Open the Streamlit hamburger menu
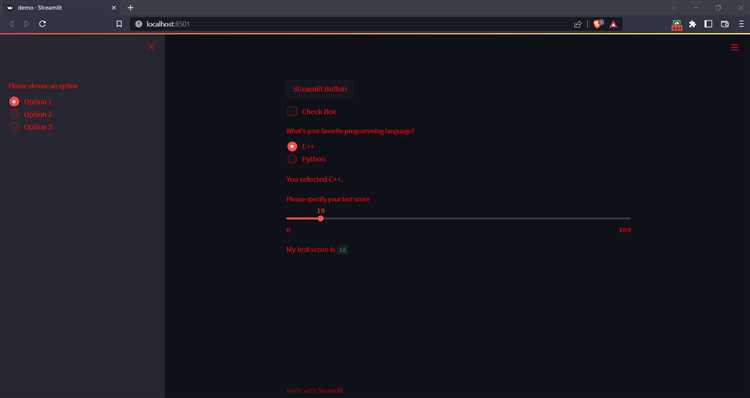The image size is (750, 398). point(734,47)
